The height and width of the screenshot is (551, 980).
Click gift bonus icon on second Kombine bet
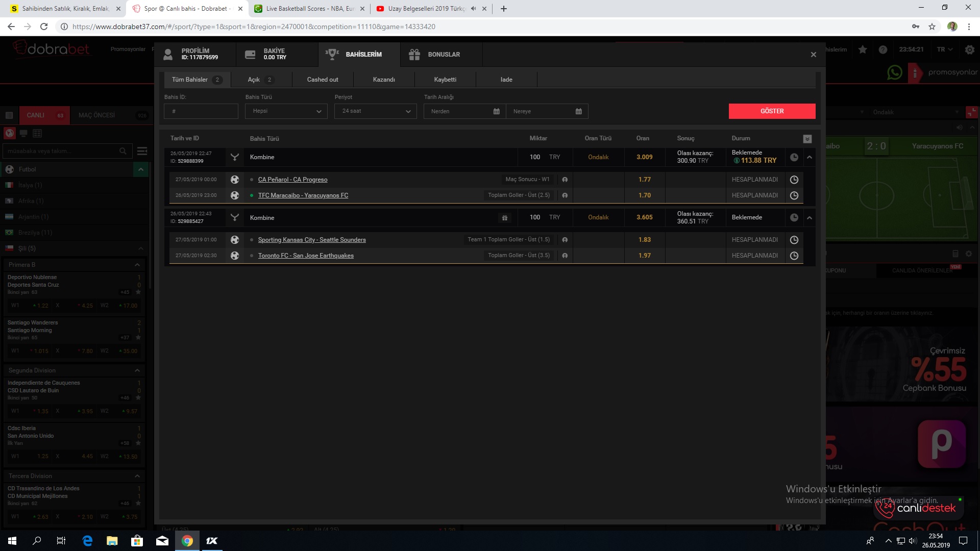coord(504,218)
